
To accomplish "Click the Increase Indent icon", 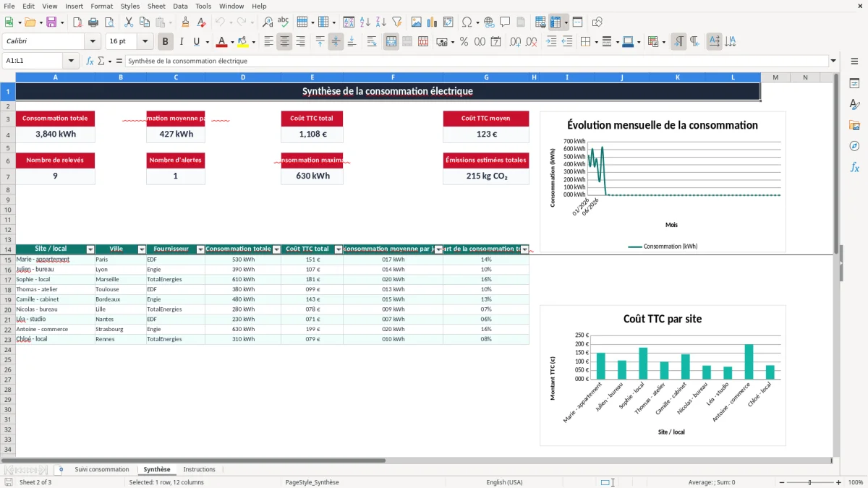I will coord(551,42).
